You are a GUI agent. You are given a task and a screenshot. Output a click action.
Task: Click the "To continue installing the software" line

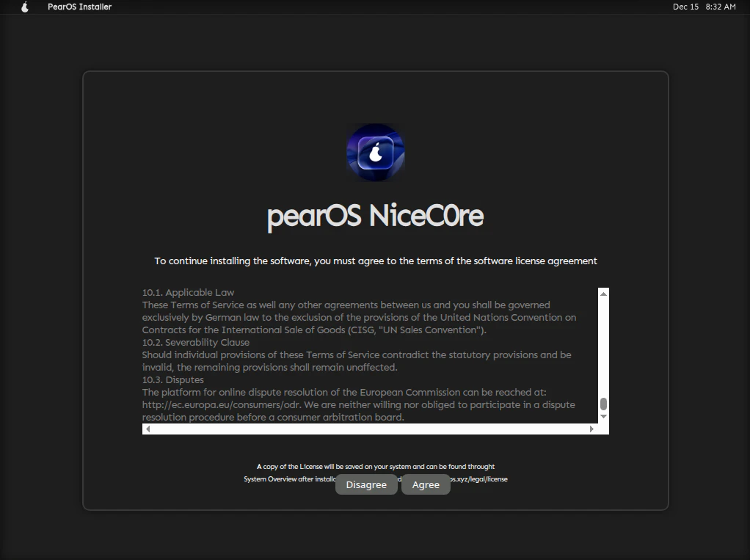point(376,261)
